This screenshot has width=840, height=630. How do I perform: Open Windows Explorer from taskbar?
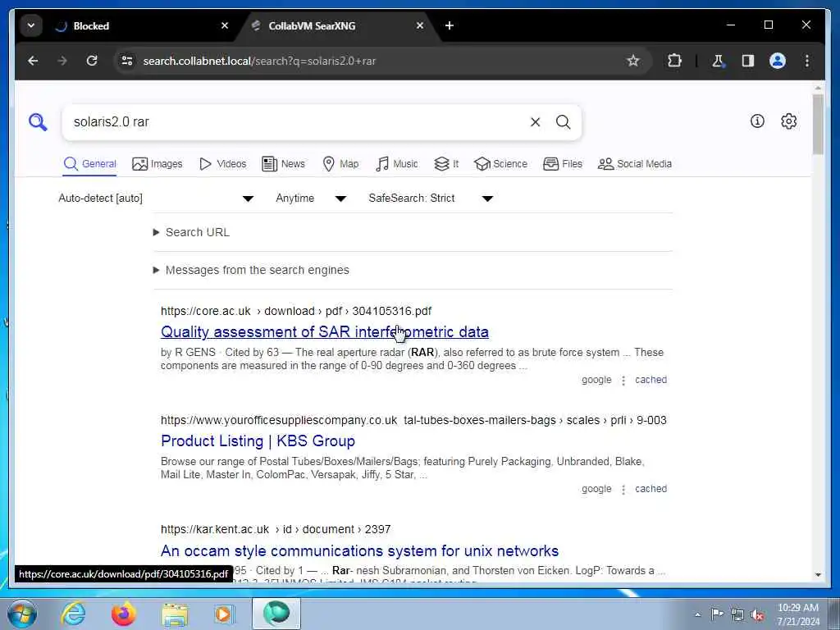175,614
